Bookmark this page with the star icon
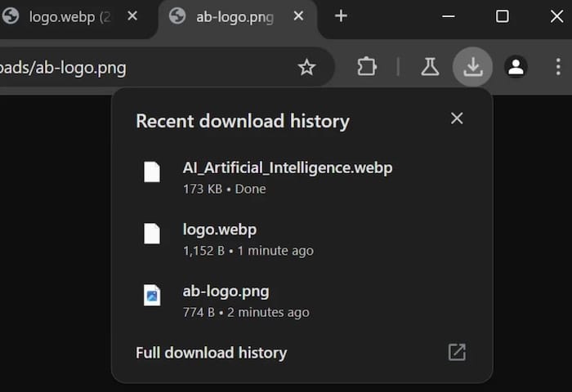Screen dimensions: 572x392 (306, 67)
